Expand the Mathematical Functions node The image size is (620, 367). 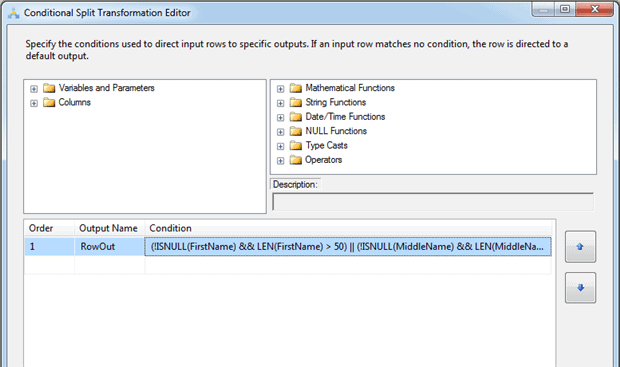click(280, 89)
